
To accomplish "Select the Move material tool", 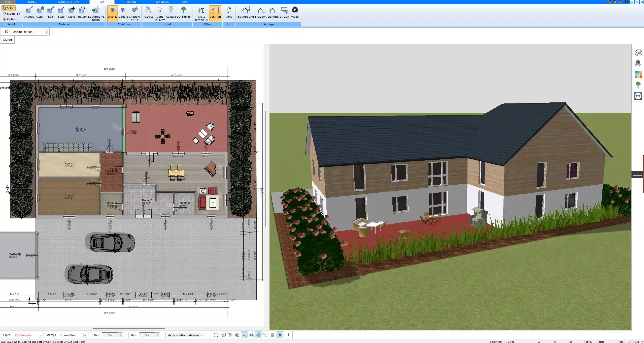I will coord(72,13).
